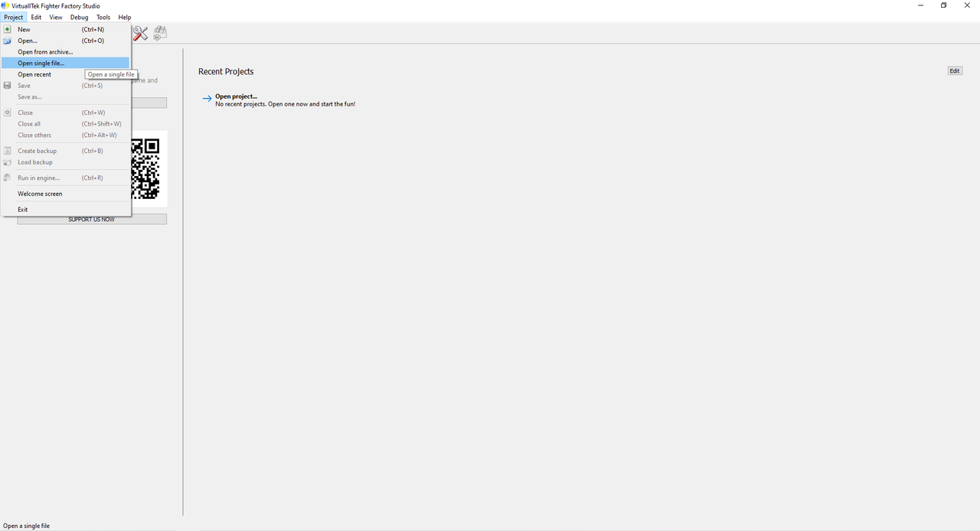
Task: Open the Edit menu
Action: [x=36, y=17]
